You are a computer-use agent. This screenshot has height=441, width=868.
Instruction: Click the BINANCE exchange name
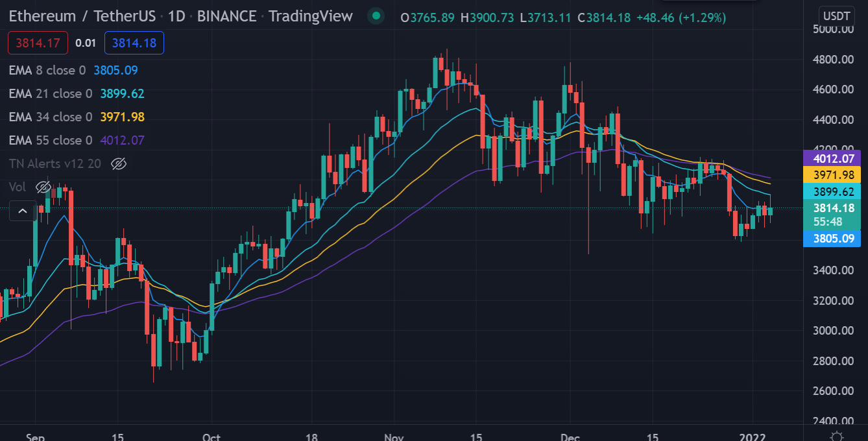click(x=226, y=16)
